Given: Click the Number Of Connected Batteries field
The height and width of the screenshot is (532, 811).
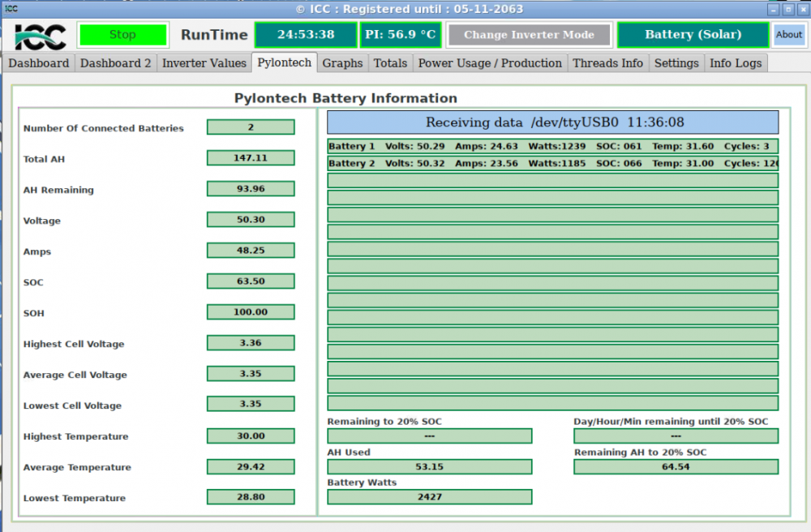Looking at the screenshot, I should click(x=251, y=127).
